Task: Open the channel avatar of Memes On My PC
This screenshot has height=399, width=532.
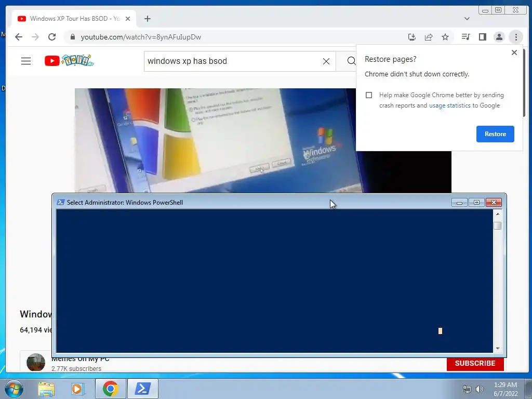Action: (x=36, y=362)
